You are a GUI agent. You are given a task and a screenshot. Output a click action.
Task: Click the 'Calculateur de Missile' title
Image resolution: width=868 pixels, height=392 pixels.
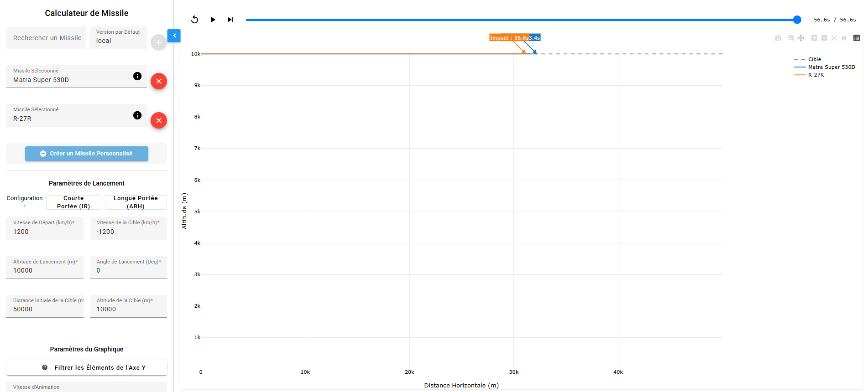tap(87, 13)
